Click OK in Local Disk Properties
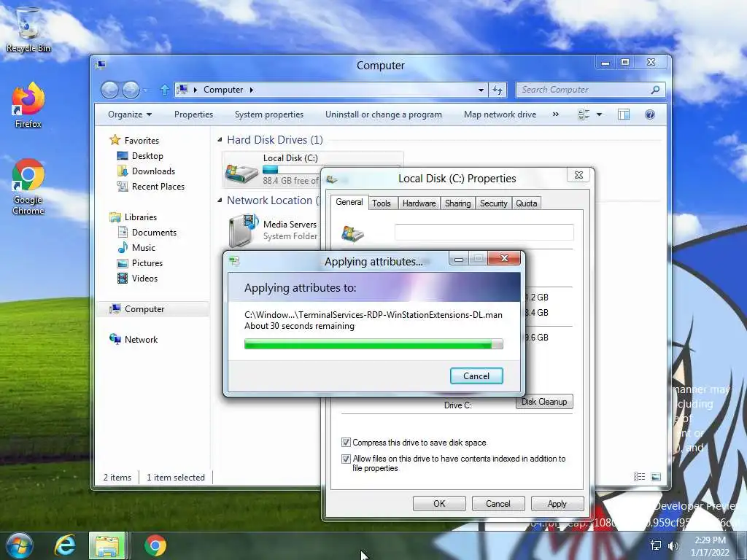The image size is (747, 560). [439, 503]
